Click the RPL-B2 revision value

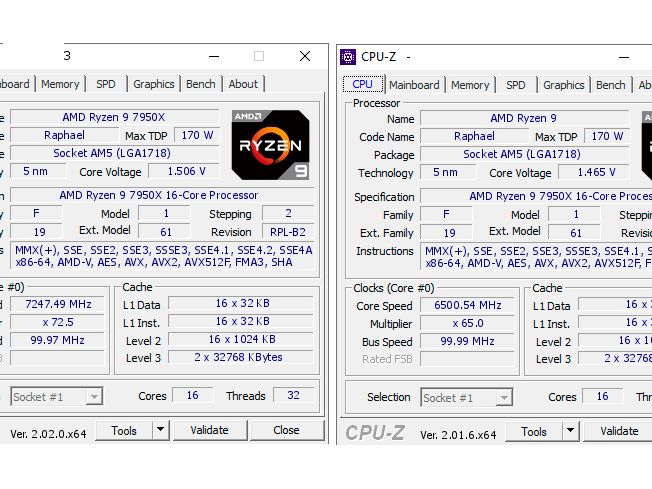point(288,232)
